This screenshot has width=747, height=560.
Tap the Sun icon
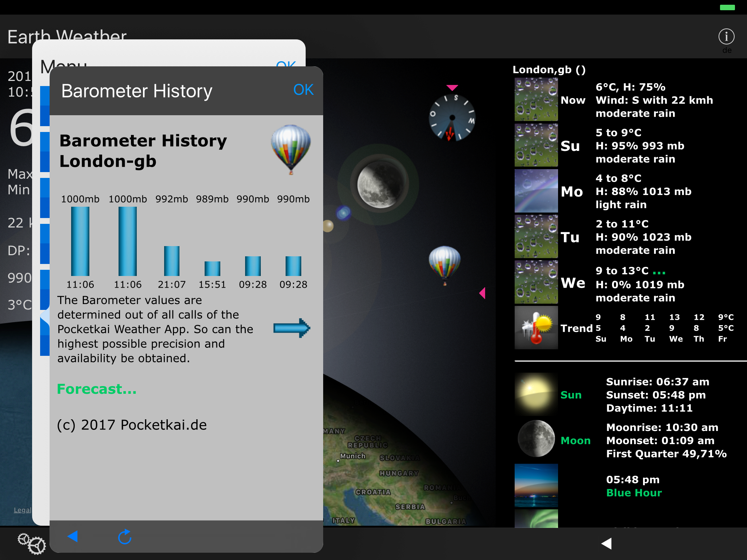tap(536, 394)
